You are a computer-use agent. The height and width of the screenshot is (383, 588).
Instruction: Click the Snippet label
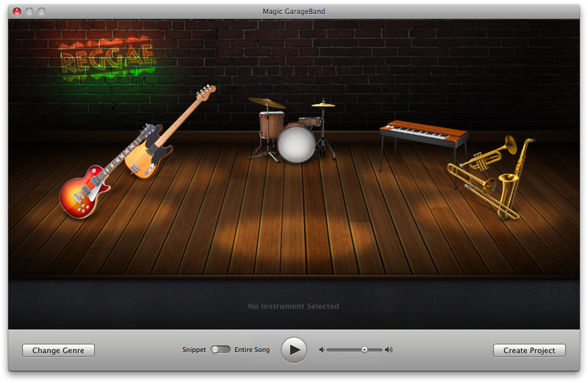coord(194,350)
